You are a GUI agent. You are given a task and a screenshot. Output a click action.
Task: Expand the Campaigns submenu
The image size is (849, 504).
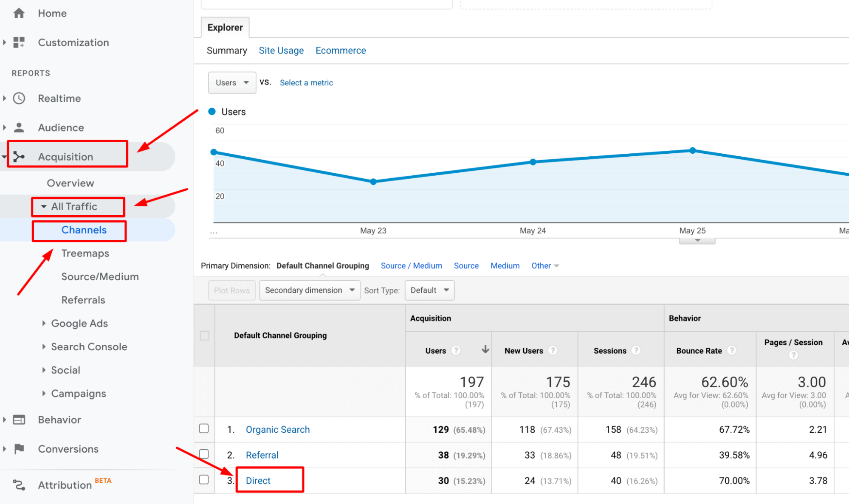point(44,393)
